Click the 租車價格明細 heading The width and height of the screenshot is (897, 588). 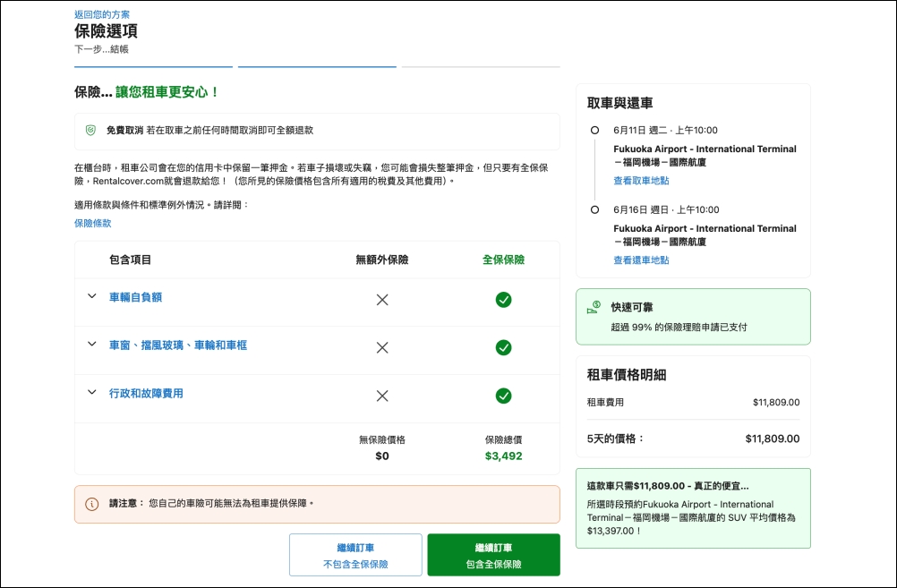pyautogui.click(x=627, y=375)
